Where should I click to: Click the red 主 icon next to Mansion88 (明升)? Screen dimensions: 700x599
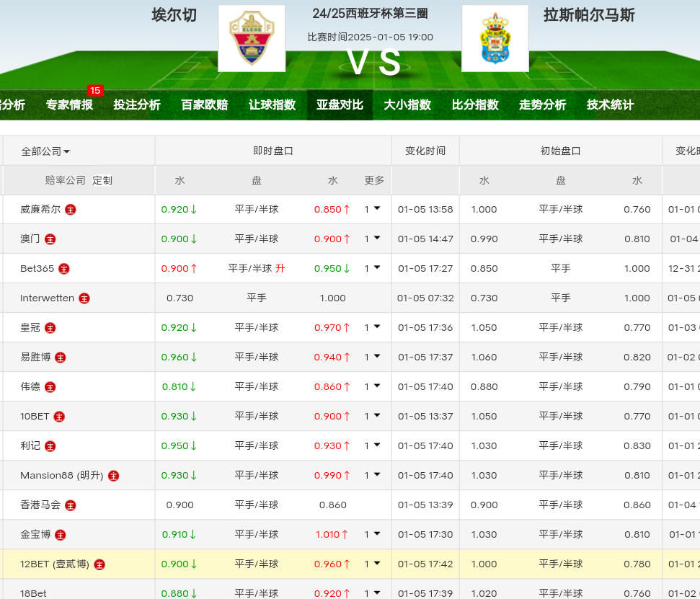coord(114,476)
